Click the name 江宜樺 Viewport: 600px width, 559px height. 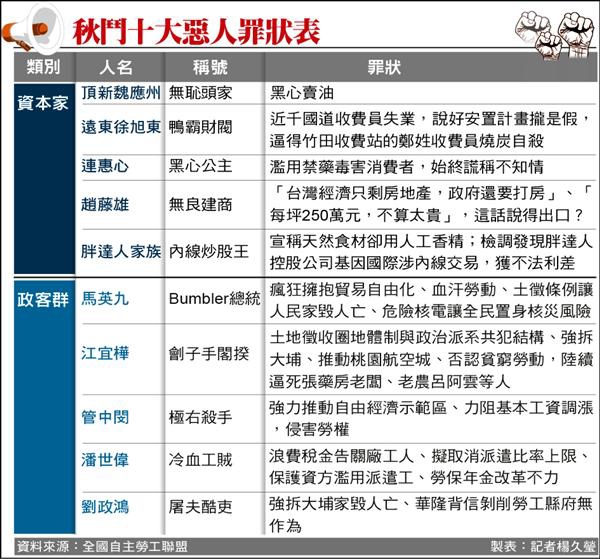(105, 353)
